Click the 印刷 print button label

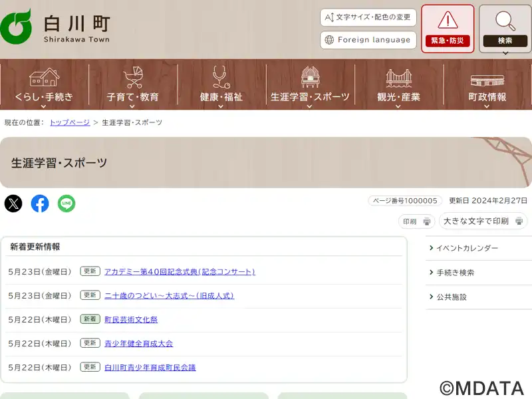coord(410,221)
